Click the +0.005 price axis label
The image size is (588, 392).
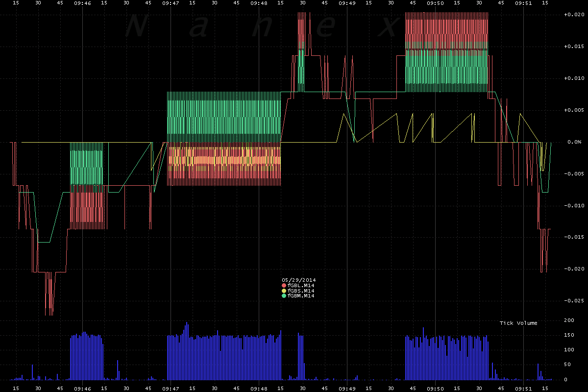575,110
